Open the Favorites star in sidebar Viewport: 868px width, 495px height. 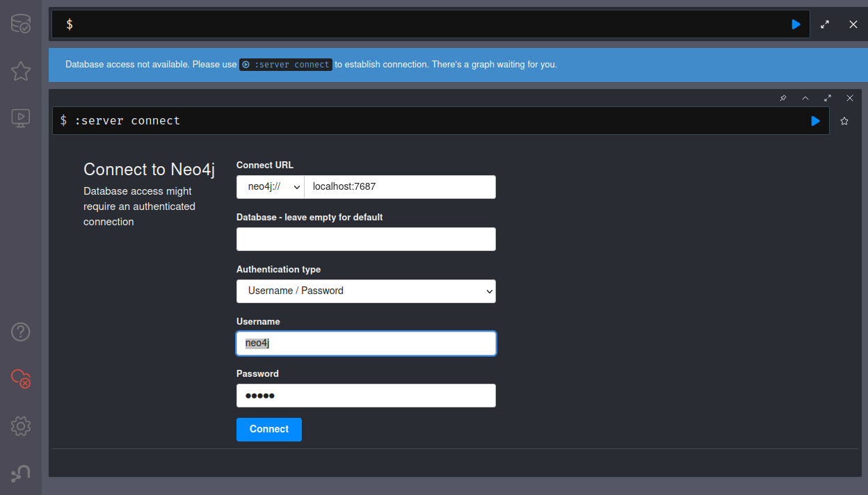click(x=20, y=71)
